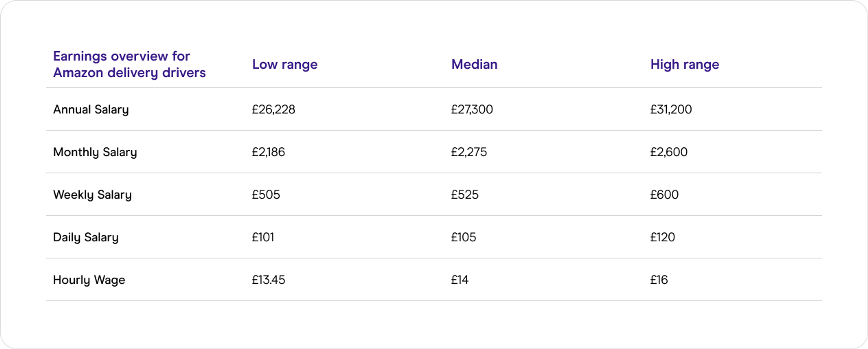Click the Daily Salary row label
Image resolution: width=868 pixels, height=349 pixels.
(x=86, y=237)
